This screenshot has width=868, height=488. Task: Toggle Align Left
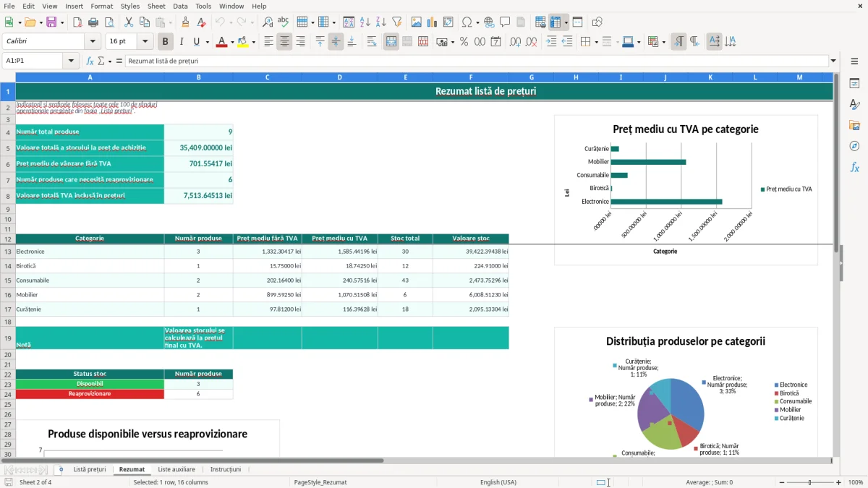(269, 42)
